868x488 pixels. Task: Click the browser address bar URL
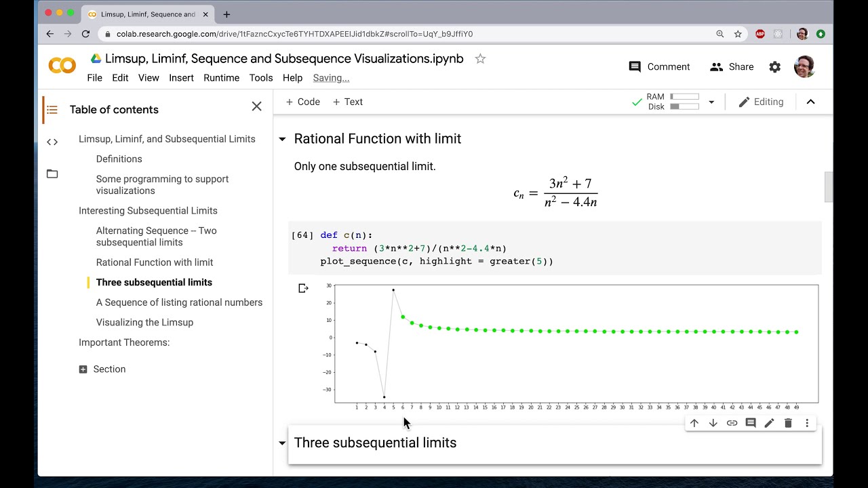click(294, 34)
